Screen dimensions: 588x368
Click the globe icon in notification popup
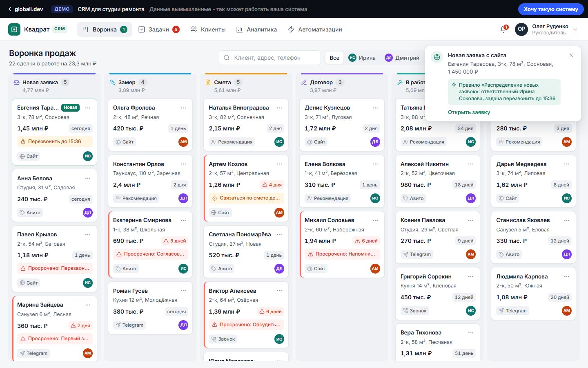437,57
